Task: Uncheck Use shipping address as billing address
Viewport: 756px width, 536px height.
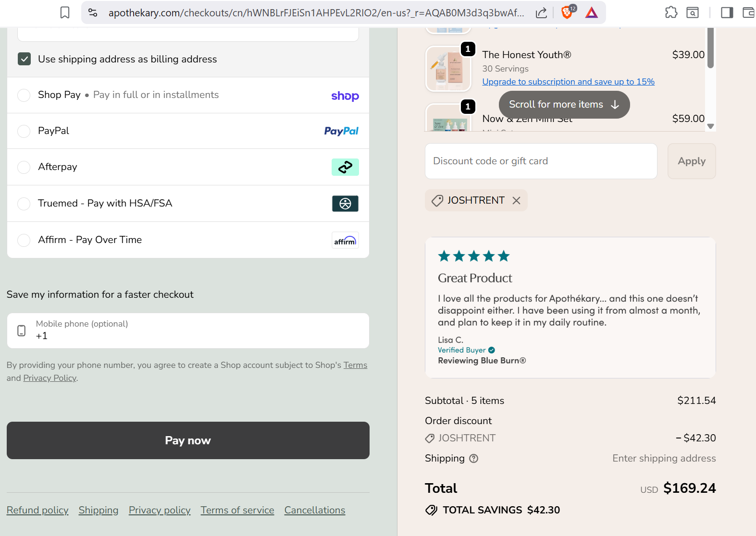Action: (25, 59)
